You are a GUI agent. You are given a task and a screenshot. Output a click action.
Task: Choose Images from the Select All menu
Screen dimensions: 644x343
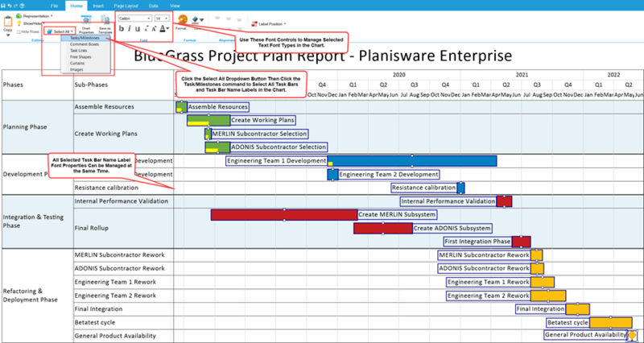coord(86,69)
